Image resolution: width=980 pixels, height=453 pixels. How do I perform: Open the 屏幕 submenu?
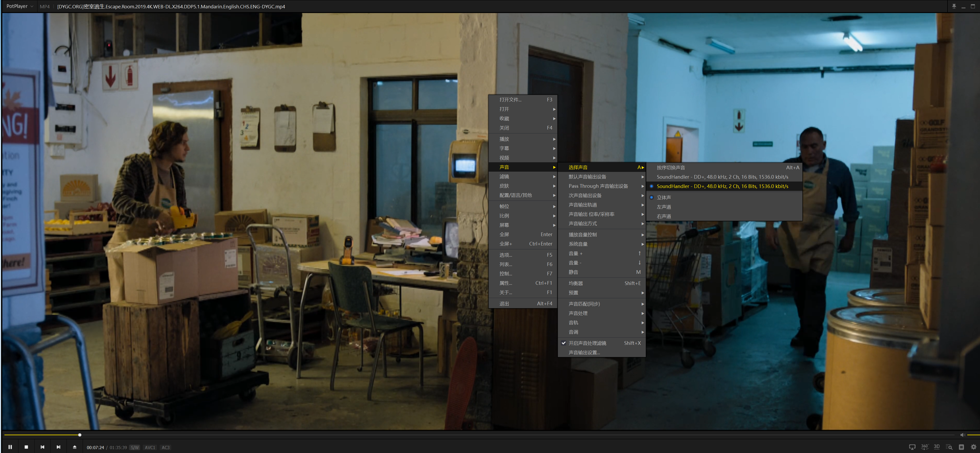(x=524, y=225)
